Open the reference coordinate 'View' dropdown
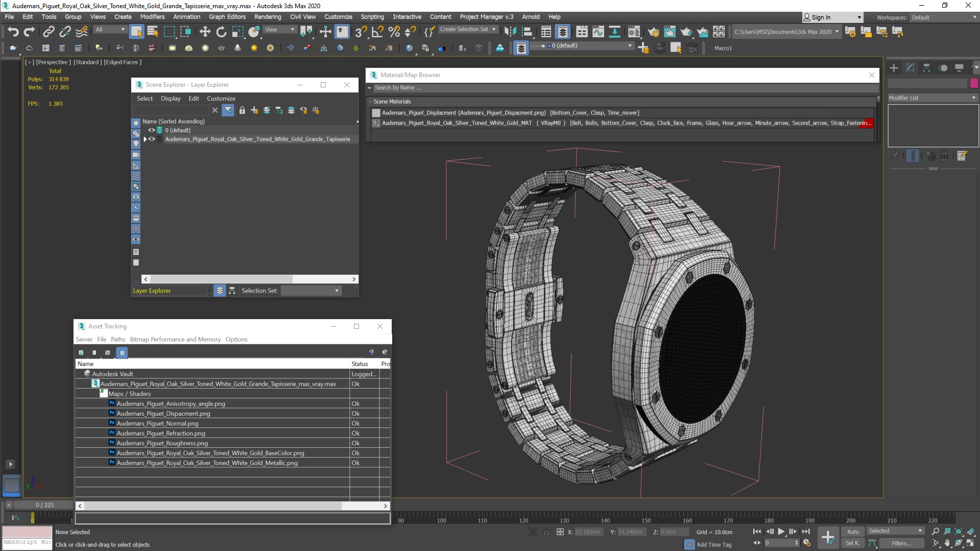The width and height of the screenshot is (980, 551). click(x=280, y=30)
